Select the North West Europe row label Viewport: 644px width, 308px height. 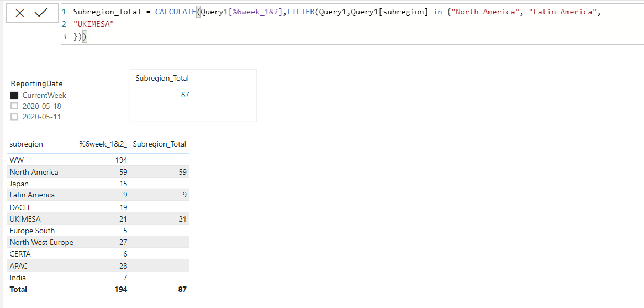pyautogui.click(x=41, y=243)
